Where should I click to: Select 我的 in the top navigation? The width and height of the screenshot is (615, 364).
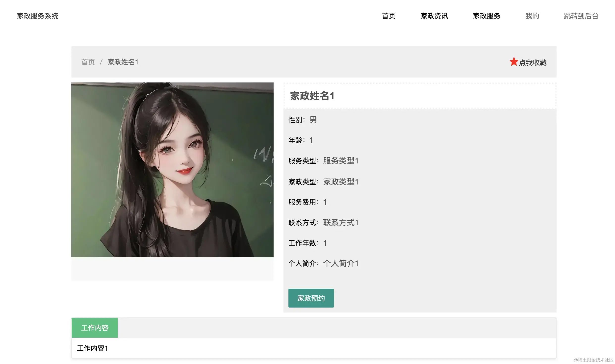click(x=532, y=16)
